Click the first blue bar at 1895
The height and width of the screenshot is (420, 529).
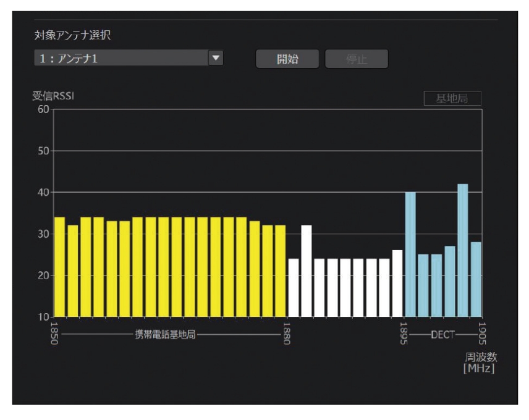coord(410,254)
